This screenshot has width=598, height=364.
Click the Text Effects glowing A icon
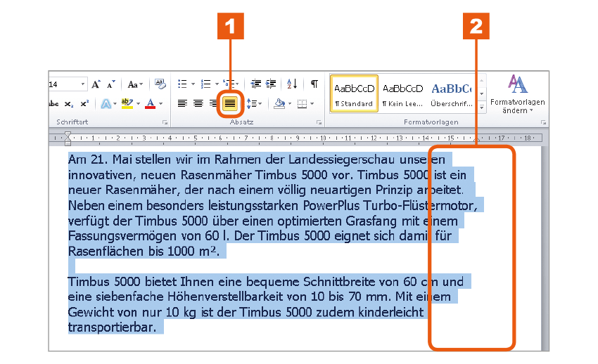coord(106,103)
